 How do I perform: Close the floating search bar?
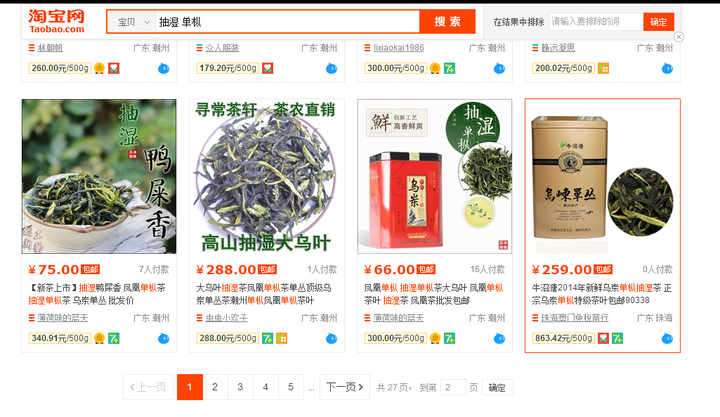679,37
